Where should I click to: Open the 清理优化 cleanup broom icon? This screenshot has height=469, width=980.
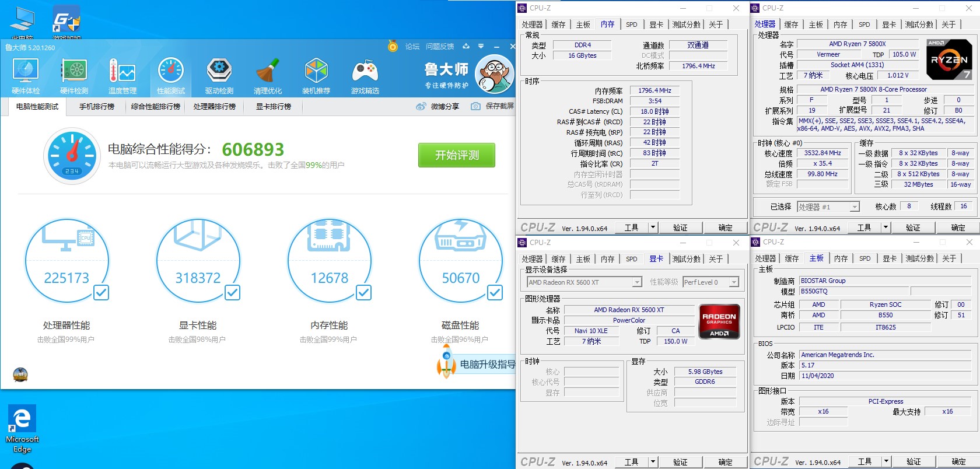[x=268, y=71]
